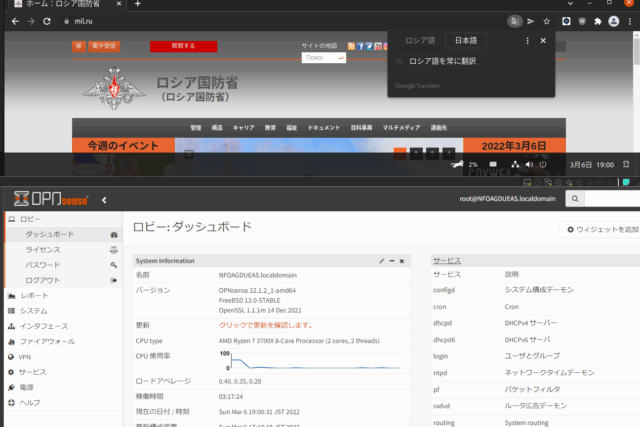Edit the System Information widget pencil icon
Image resolution: width=640 pixels, height=427 pixels.
[x=381, y=261]
